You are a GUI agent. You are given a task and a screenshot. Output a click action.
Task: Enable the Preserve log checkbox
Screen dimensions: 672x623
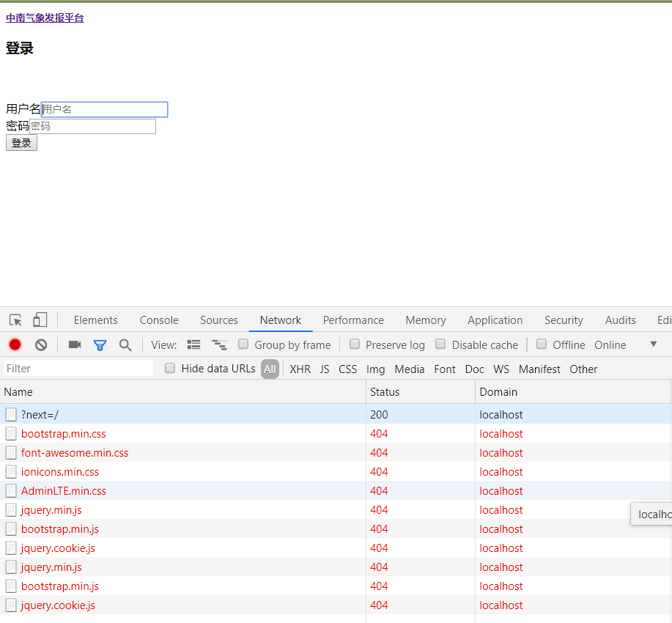point(355,344)
